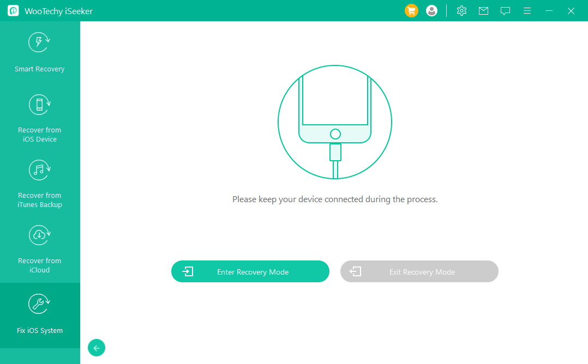
Task: Open the settings gear icon
Action: 461,11
